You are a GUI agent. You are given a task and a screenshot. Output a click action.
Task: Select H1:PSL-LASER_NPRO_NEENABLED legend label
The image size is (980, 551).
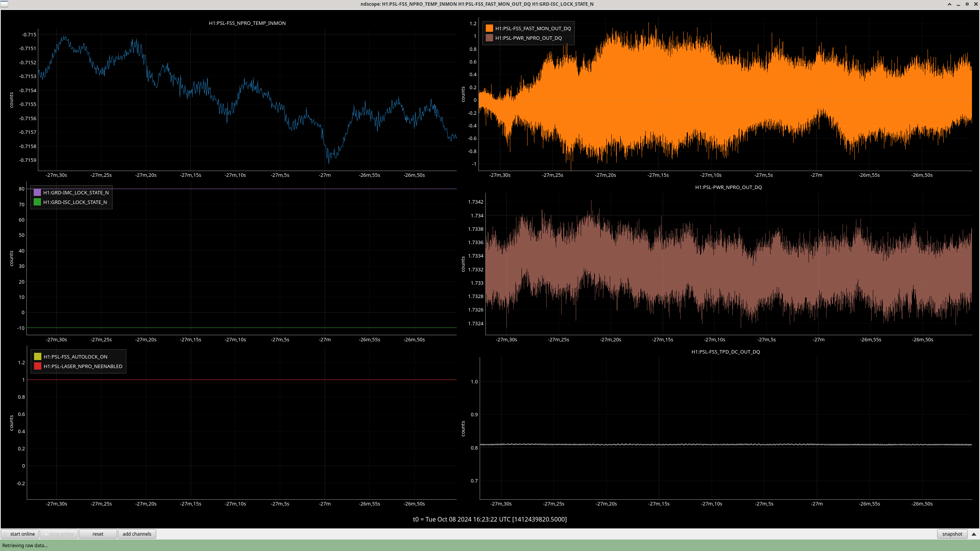[83, 366]
